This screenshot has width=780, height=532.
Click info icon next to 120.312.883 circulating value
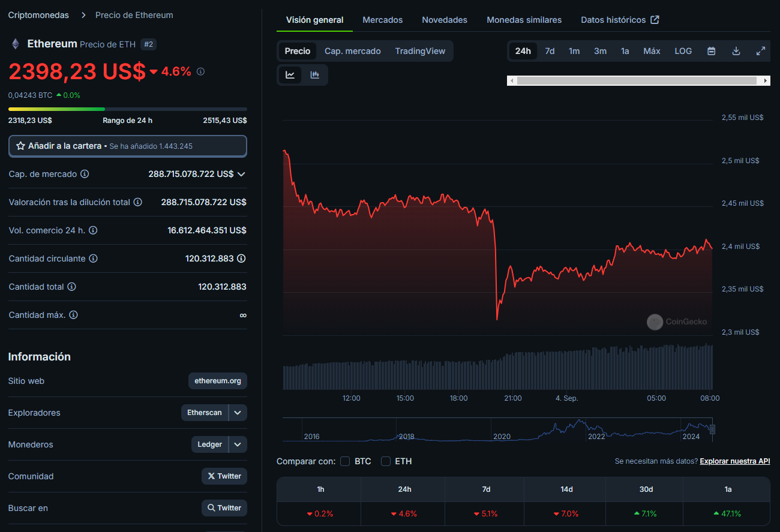pos(241,259)
